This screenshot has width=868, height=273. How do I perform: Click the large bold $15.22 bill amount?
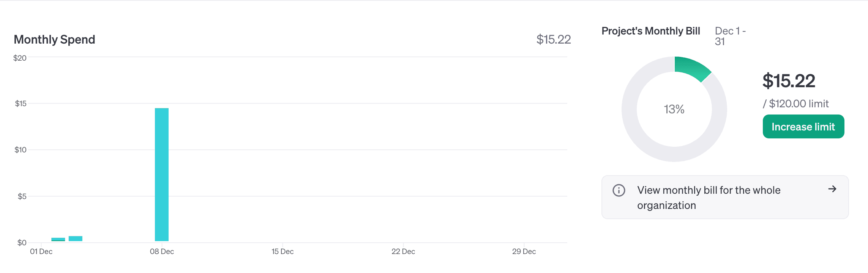click(789, 81)
